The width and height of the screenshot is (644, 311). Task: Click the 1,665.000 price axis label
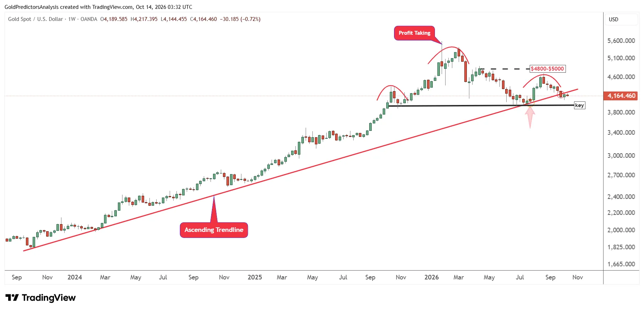(x=621, y=264)
